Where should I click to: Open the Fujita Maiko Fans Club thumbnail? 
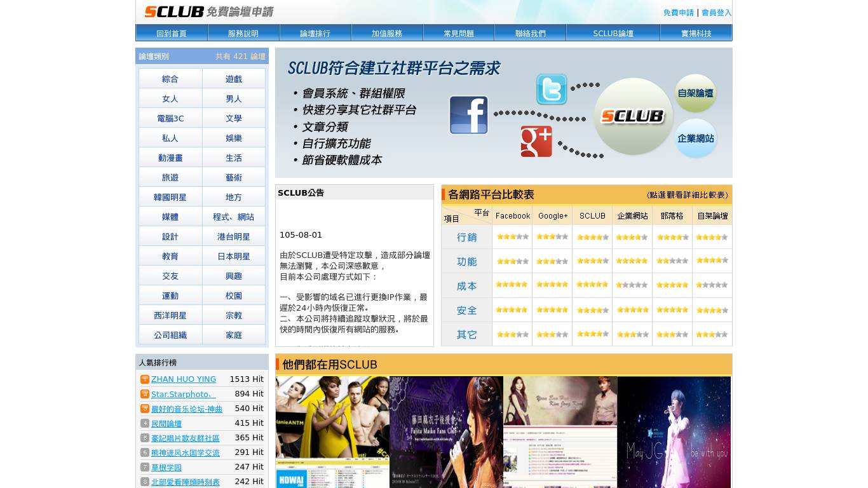pyautogui.click(x=446, y=432)
